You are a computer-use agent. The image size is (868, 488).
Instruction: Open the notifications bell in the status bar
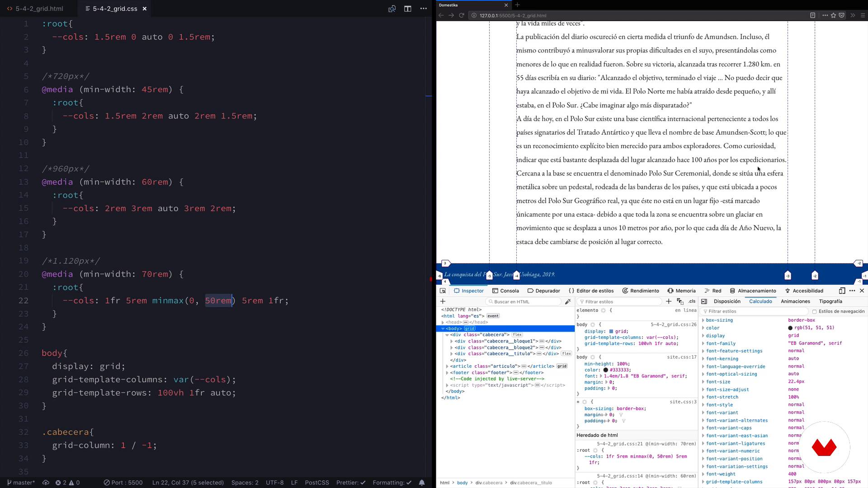click(422, 483)
